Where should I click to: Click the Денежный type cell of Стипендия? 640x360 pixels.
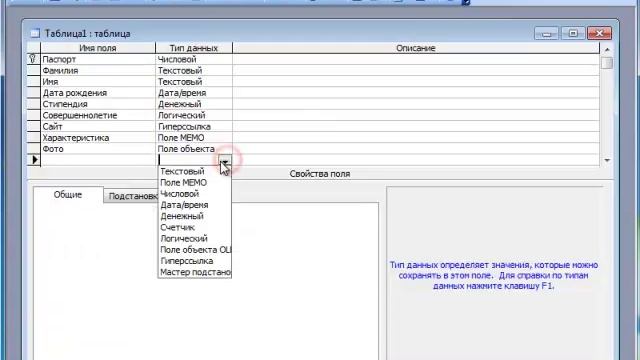194,104
